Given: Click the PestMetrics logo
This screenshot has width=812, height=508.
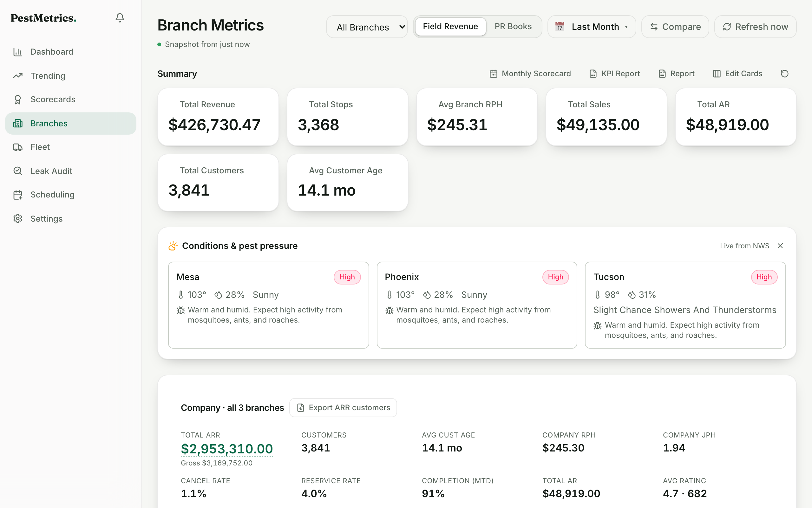Looking at the screenshot, I should coord(43,18).
